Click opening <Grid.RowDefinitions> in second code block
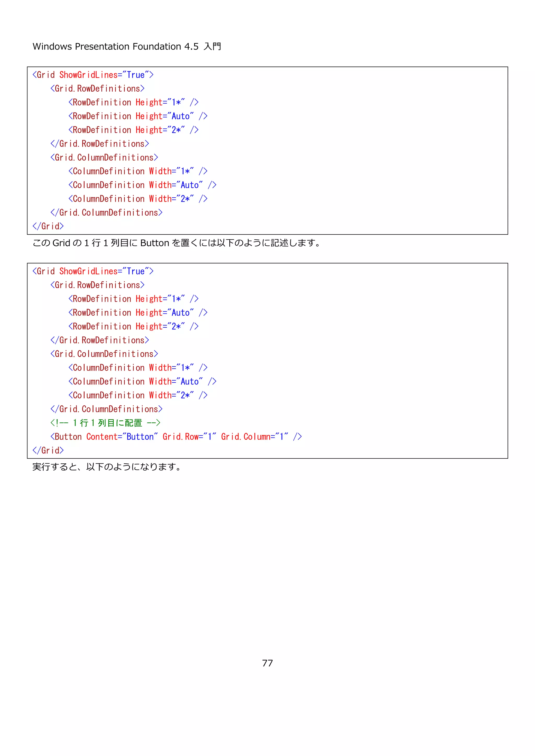This screenshot has width=535, height=756. pos(97,285)
